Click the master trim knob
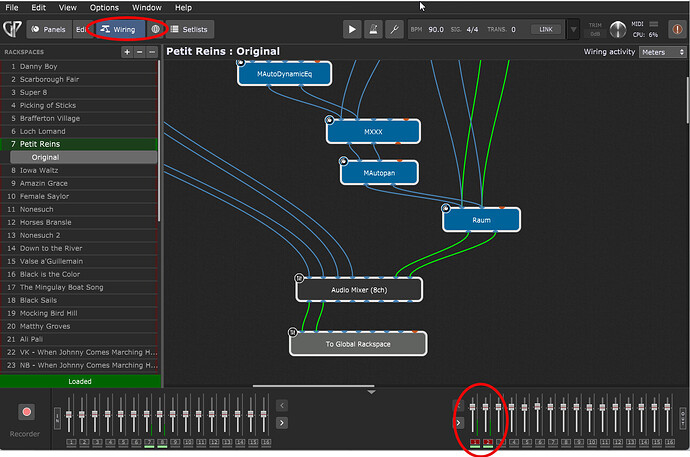The width and height of the screenshot is (690, 457). click(618, 29)
